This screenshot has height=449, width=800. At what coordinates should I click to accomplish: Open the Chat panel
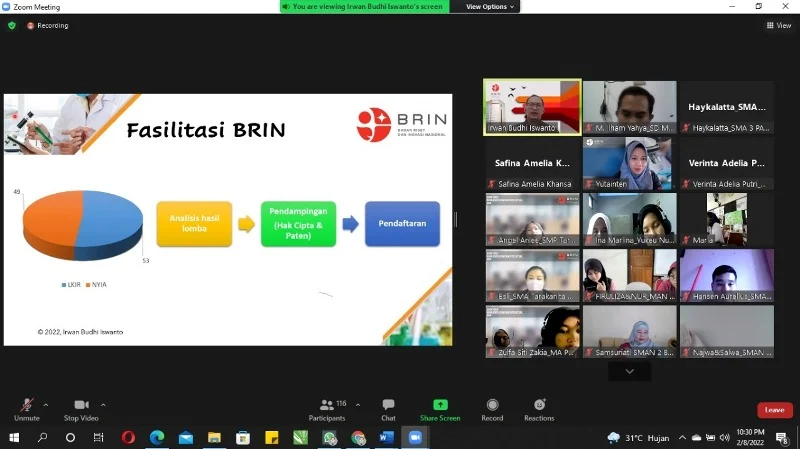coord(388,410)
